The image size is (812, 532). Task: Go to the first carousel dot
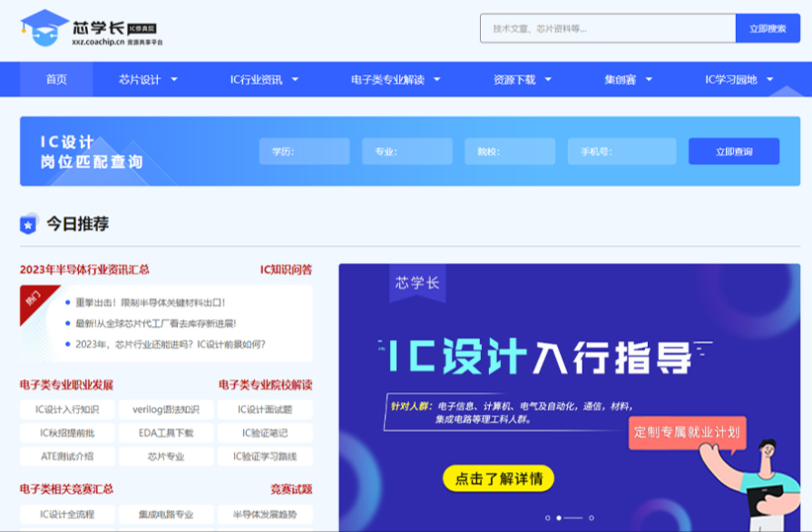[547, 518]
